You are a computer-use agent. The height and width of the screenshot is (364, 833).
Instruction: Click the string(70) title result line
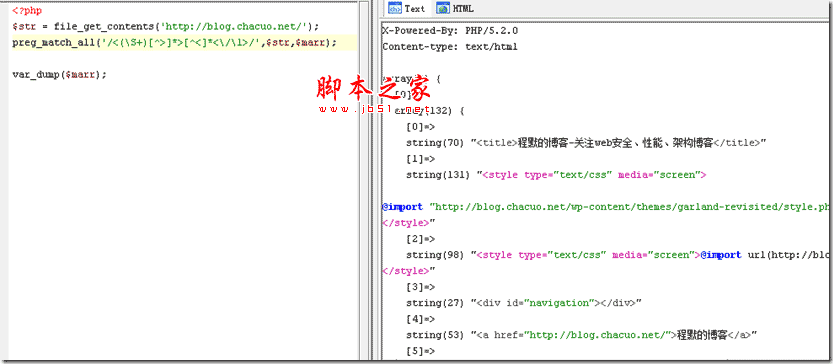[x=586, y=142]
